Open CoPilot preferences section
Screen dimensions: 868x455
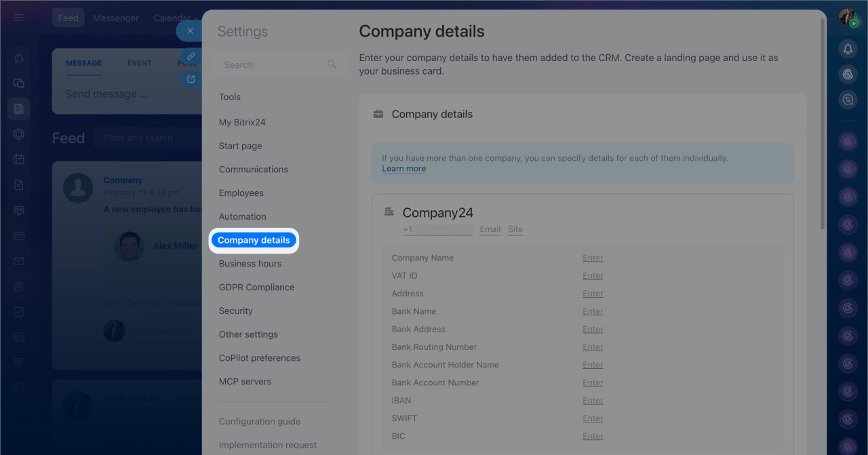pos(259,358)
